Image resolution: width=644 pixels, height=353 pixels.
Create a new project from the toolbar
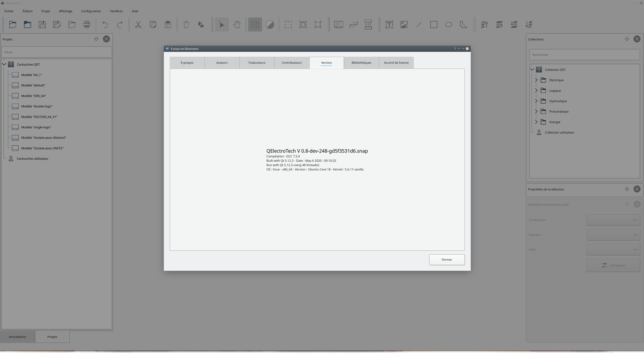[x=13, y=24]
